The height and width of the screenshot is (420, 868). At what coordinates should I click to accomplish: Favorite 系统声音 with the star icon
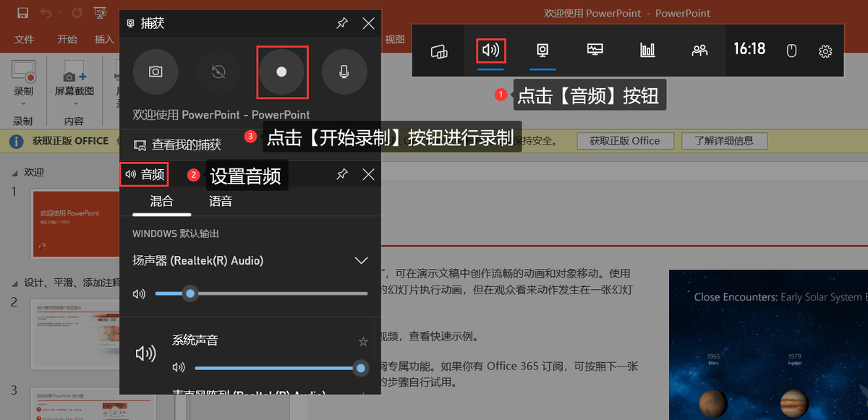(363, 341)
